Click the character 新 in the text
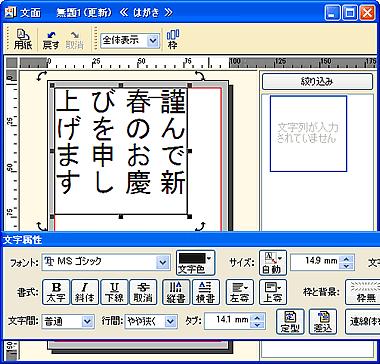The height and width of the screenshot is (364, 380). [173, 183]
